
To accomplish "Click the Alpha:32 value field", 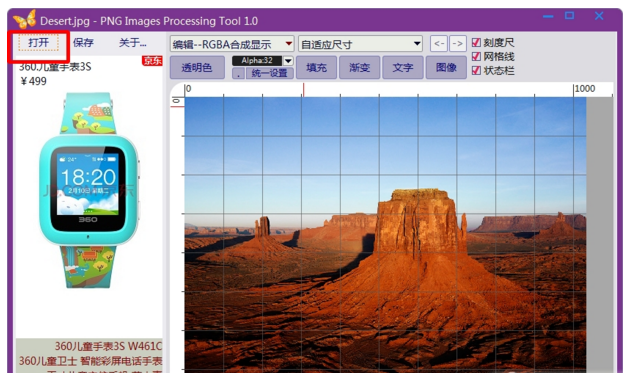I will click(257, 61).
